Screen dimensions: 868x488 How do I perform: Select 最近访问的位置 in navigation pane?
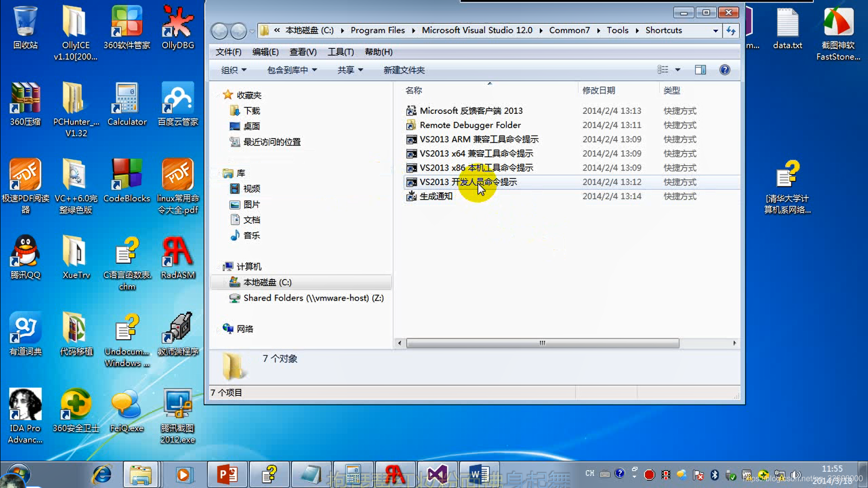(x=272, y=142)
